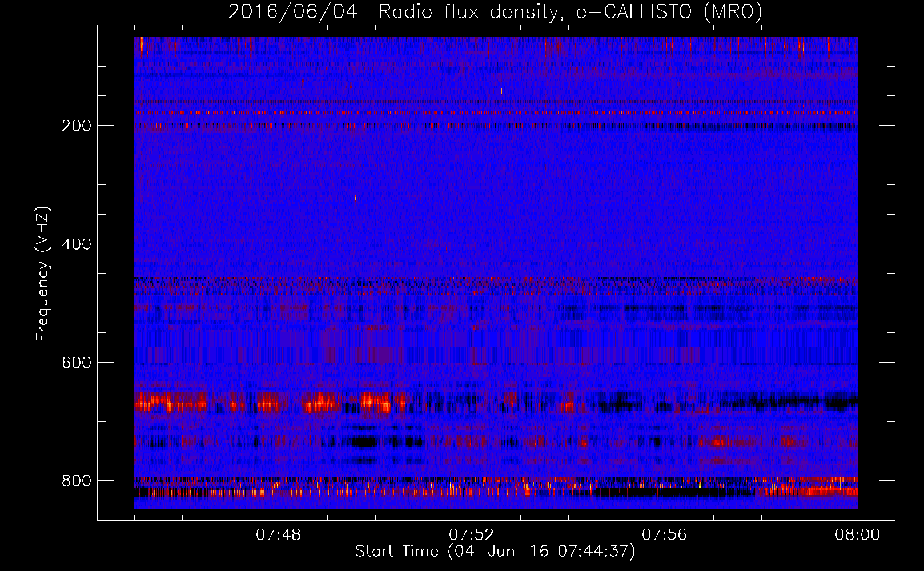This screenshot has width=924, height=571.
Task: Click the 07:48 time tick label
Action: coord(279,535)
